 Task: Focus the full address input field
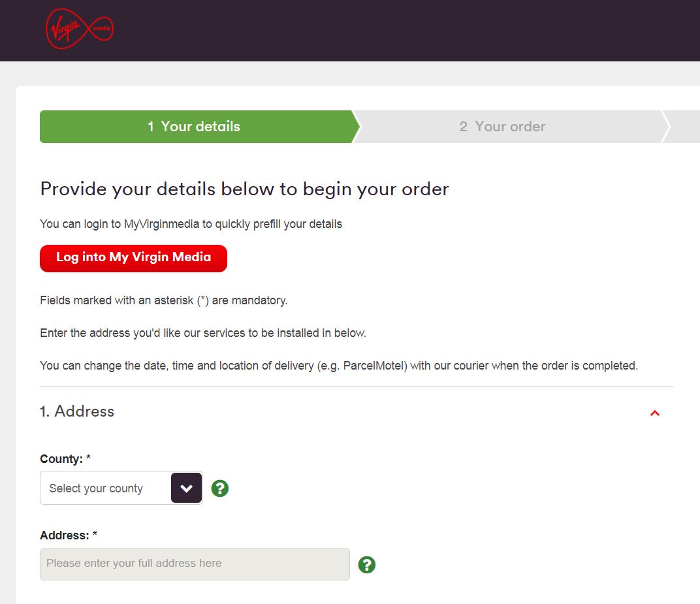pyautogui.click(x=194, y=564)
